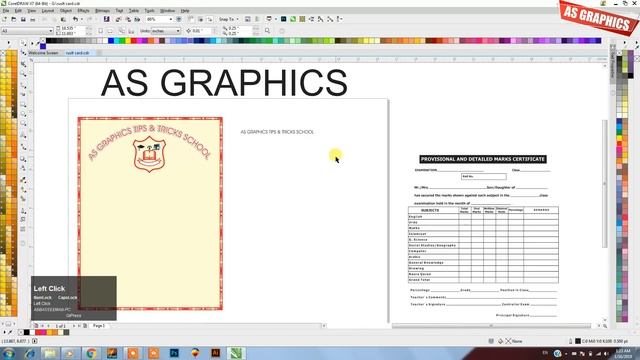Toggle Show Rulers in the toolbar

pyautogui.click(x=190, y=19)
